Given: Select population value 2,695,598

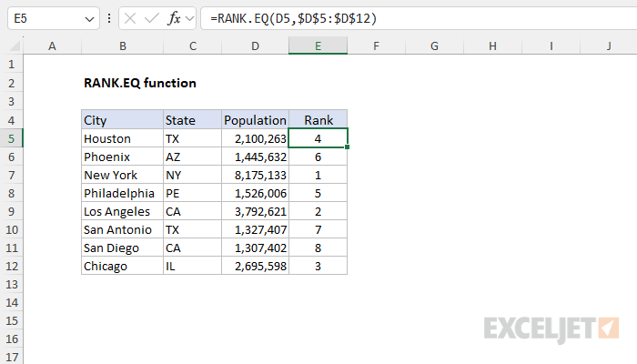Looking at the screenshot, I should tap(255, 266).
